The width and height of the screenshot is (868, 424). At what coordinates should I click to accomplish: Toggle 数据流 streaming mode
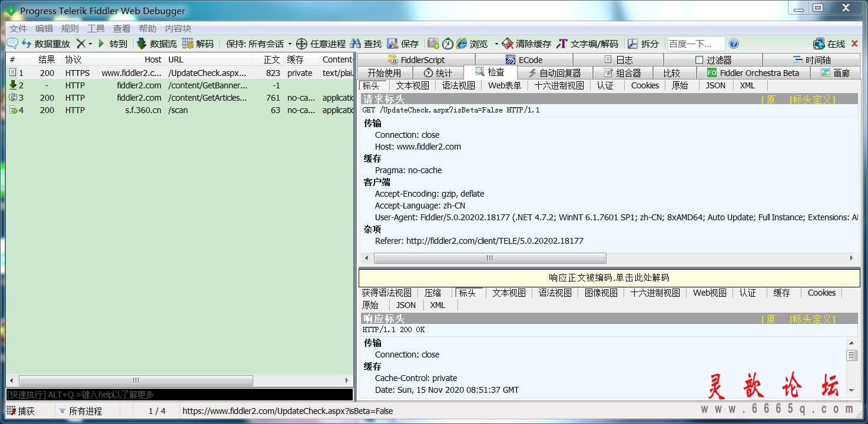pos(157,44)
